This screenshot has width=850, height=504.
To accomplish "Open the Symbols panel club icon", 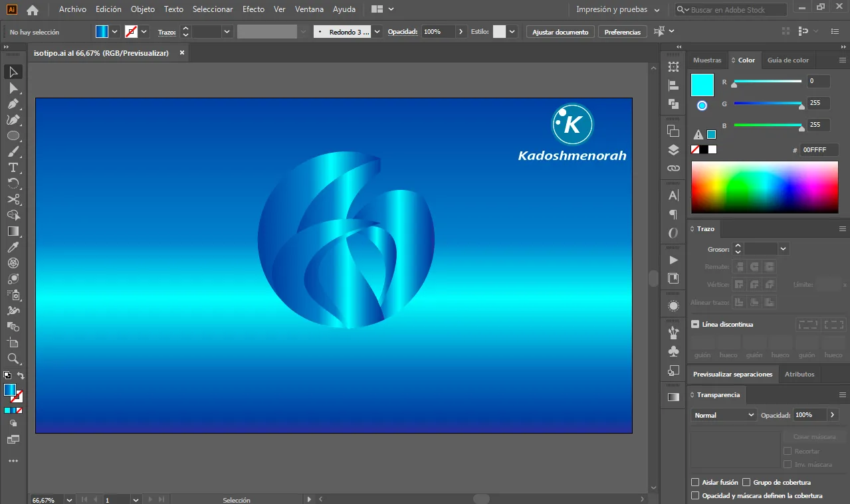I will pyautogui.click(x=673, y=351).
